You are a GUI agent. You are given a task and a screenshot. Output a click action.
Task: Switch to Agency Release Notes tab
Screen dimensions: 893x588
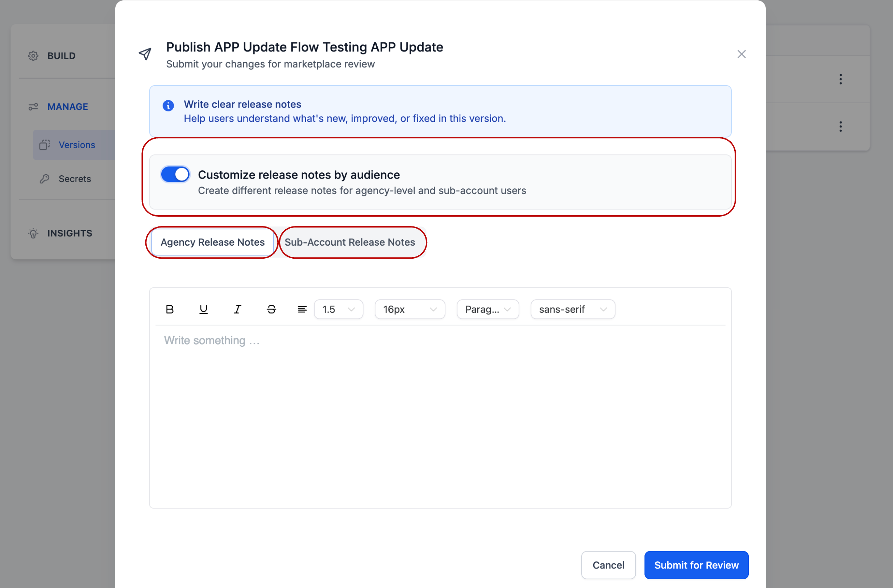212,242
